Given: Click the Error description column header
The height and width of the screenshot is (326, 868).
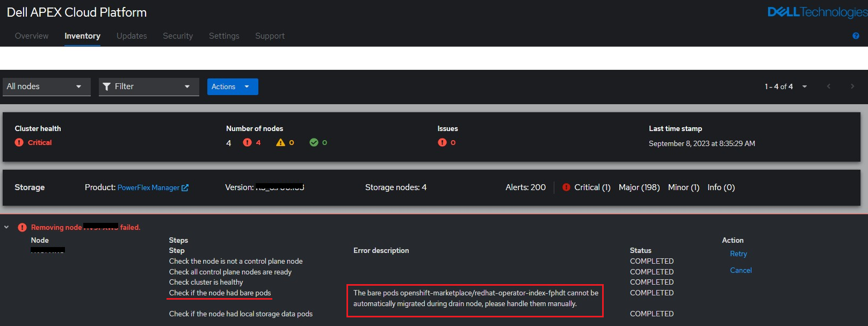Looking at the screenshot, I should pos(381,250).
